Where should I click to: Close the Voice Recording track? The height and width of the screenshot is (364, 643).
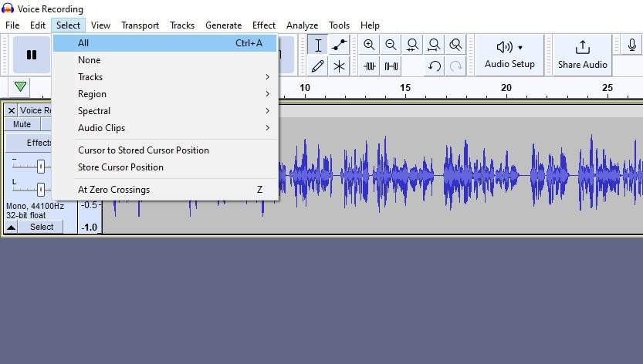pos(11,110)
